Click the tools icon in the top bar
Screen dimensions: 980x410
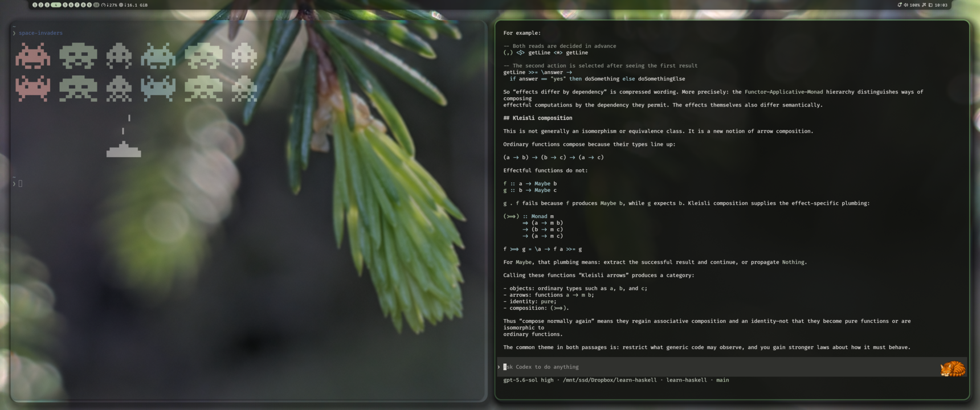coord(924,5)
